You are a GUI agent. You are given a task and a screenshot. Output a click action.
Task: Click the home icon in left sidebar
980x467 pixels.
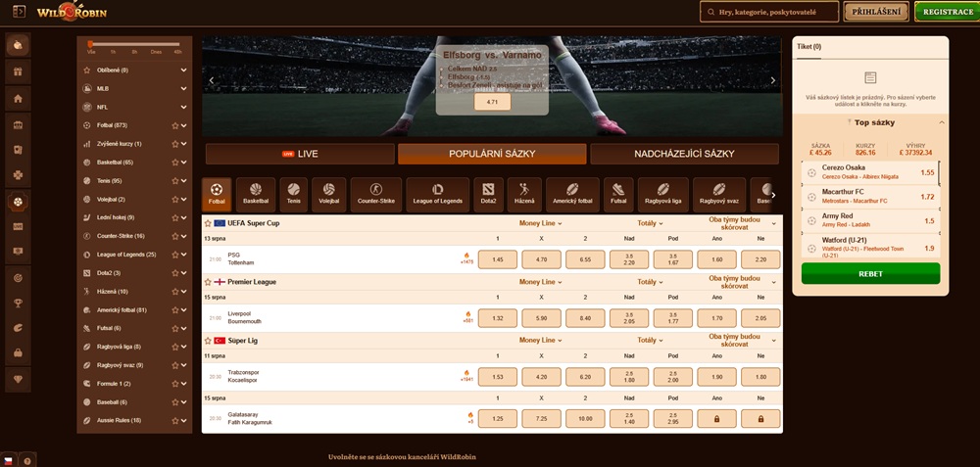(18, 99)
